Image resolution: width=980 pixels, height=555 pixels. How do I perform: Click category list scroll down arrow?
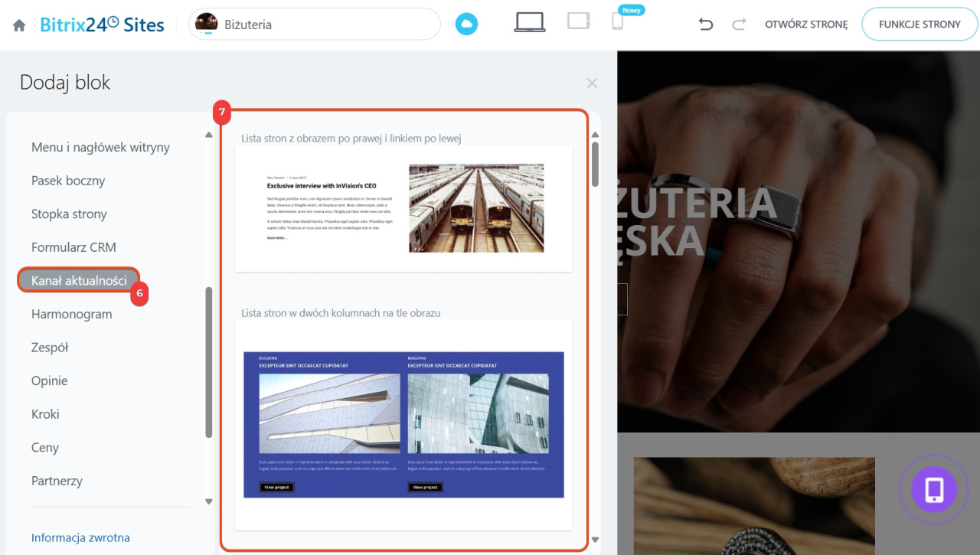click(209, 501)
